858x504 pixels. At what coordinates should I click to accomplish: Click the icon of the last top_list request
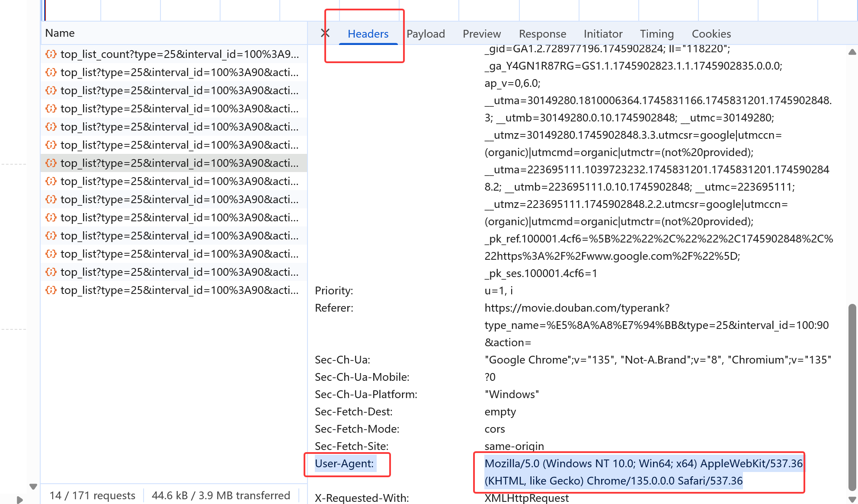[x=51, y=290]
